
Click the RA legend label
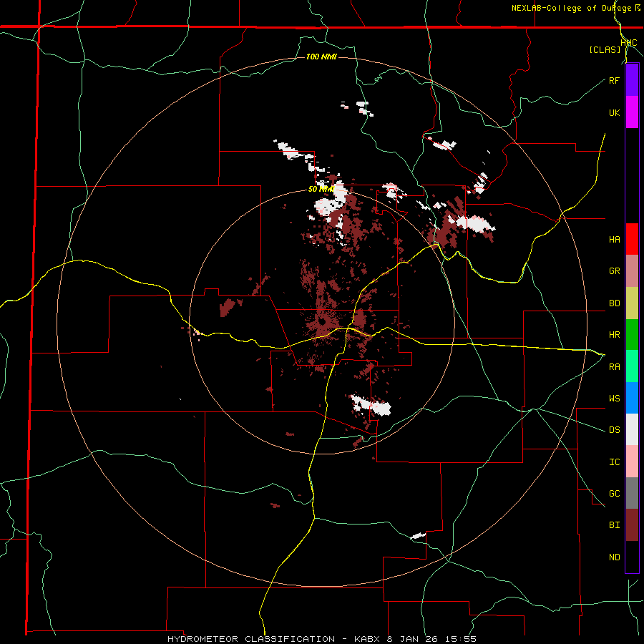tap(614, 367)
